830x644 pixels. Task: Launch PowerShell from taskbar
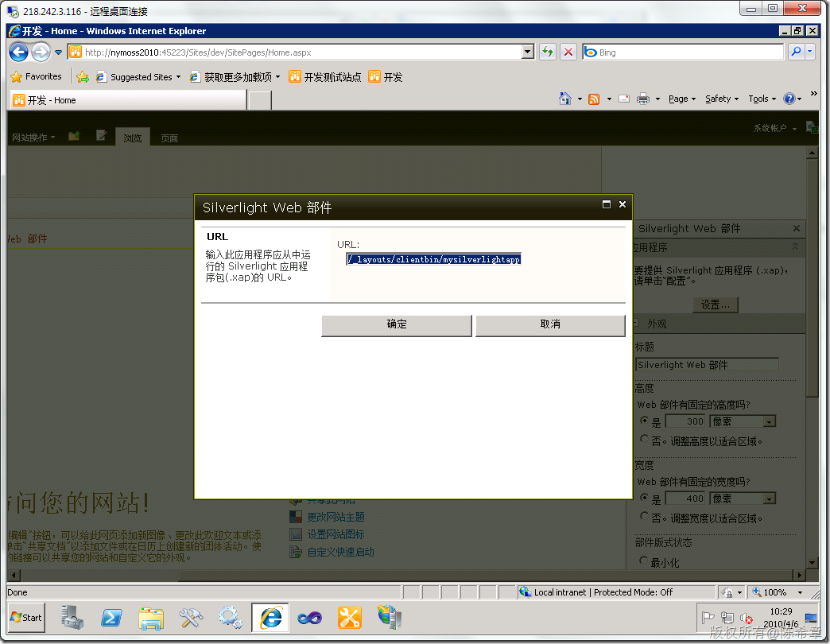111,618
